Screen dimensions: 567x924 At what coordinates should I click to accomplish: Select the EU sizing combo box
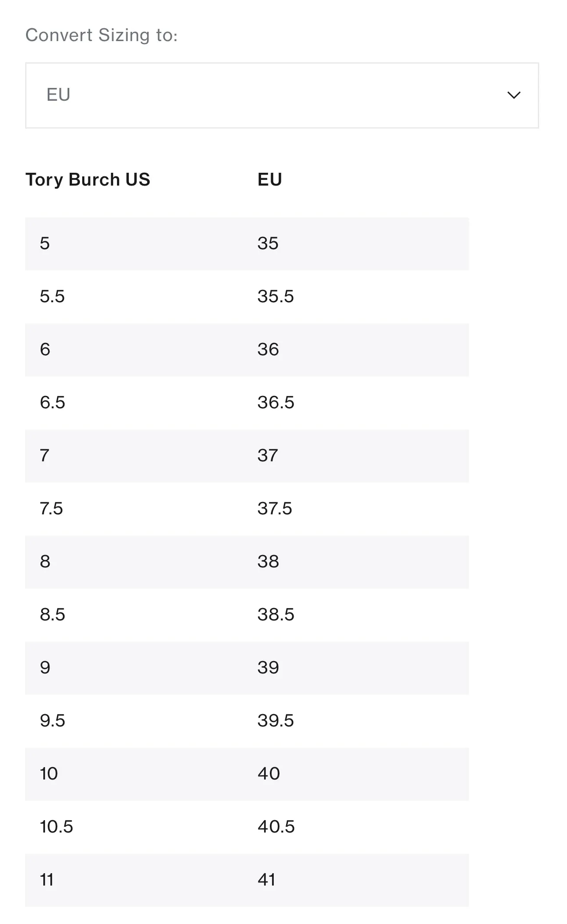coord(282,95)
